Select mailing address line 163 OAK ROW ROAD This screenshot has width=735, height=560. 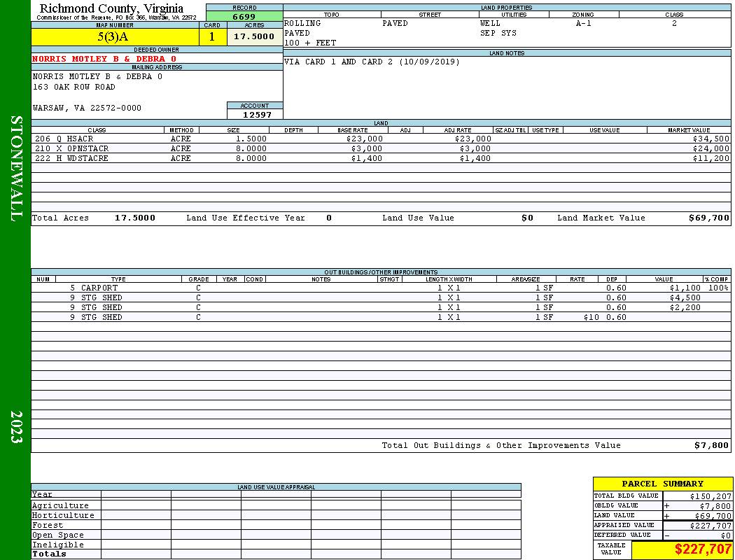pos(73,87)
